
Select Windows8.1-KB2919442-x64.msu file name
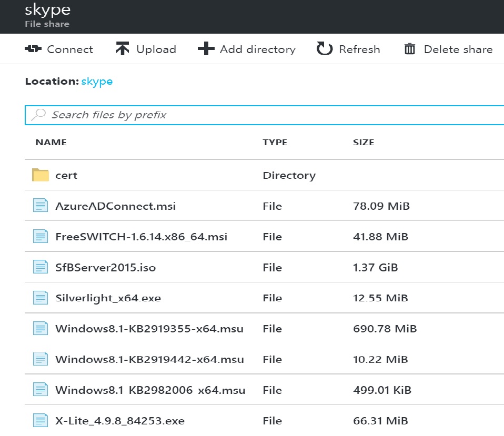[150, 359]
